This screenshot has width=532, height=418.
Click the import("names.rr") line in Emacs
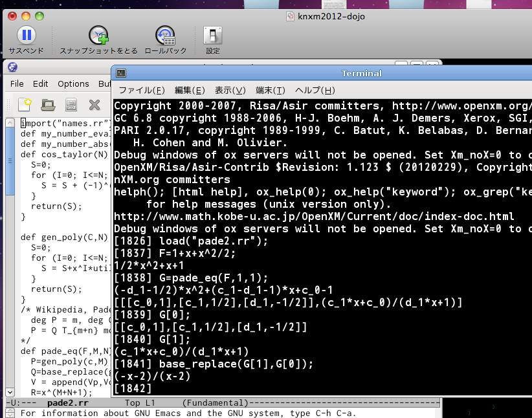pos(66,123)
